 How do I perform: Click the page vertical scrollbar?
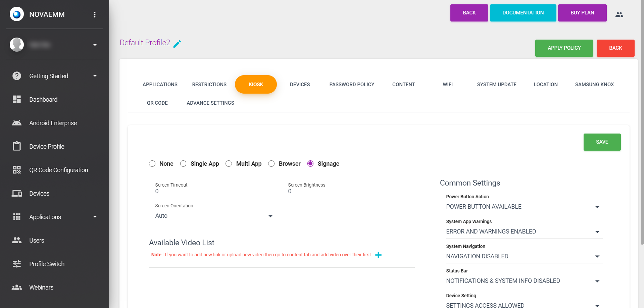(642, 122)
